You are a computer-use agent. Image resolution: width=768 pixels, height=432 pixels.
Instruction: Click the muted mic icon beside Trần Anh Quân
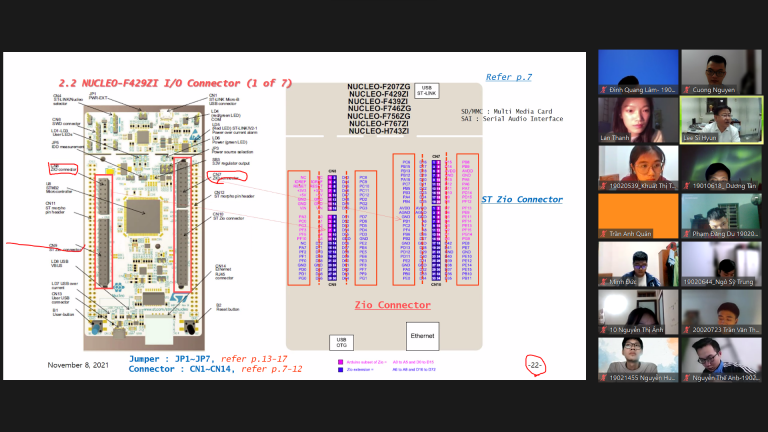click(x=604, y=234)
